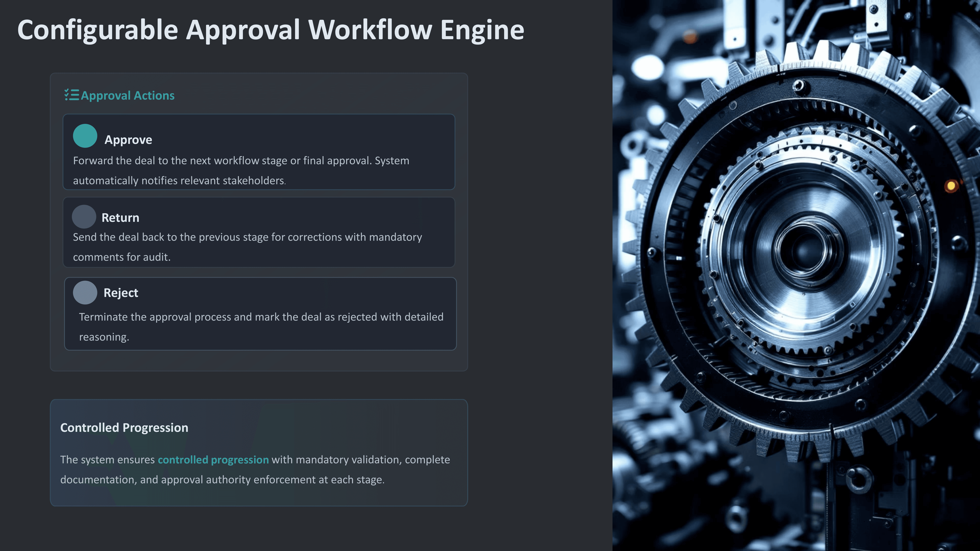Select the slide title Configurable Approval Workflow Engine
980x551 pixels.
click(271, 30)
